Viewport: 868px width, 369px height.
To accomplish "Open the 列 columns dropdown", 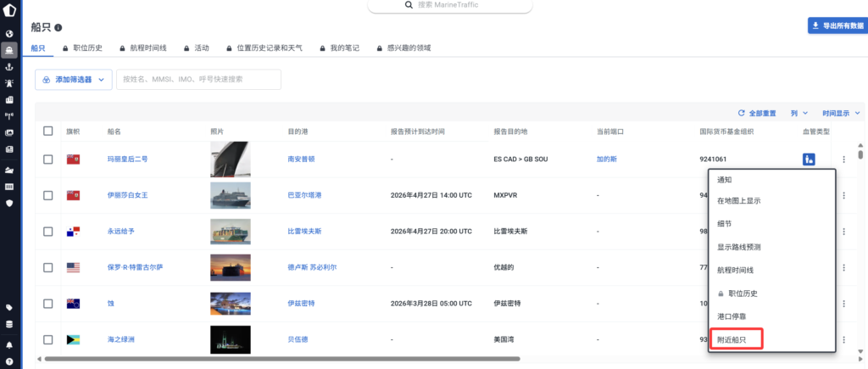I will [799, 112].
